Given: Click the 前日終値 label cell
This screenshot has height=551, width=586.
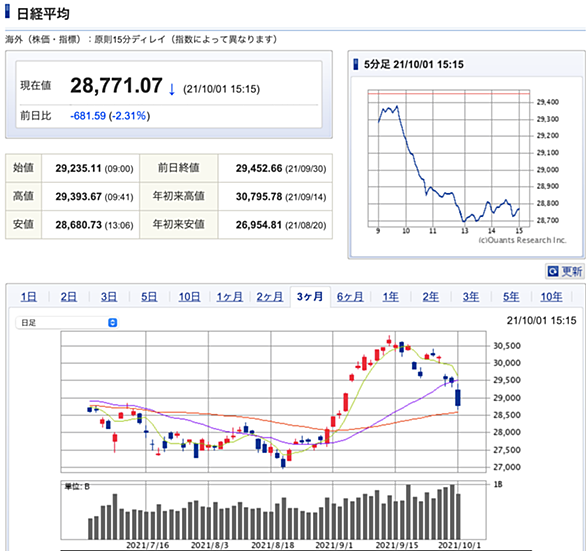Looking at the screenshot, I should click(x=179, y=168).
